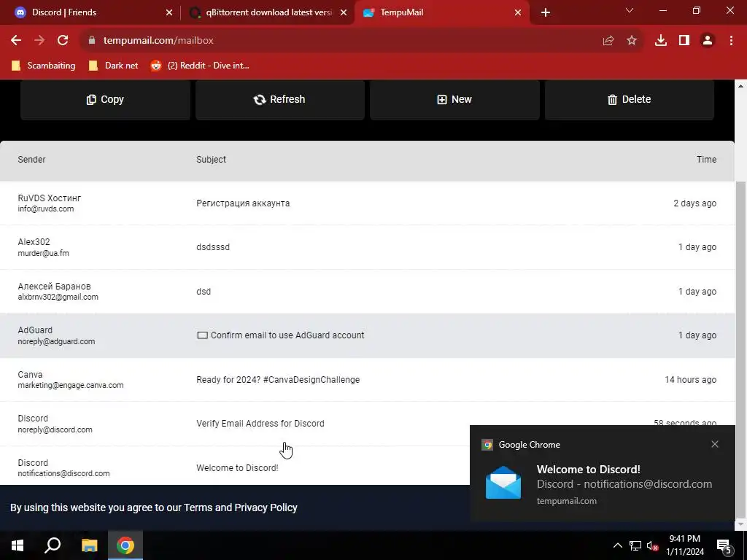Open Ready for 2024? #CanvaDesignChallenge email

point(278,379)
